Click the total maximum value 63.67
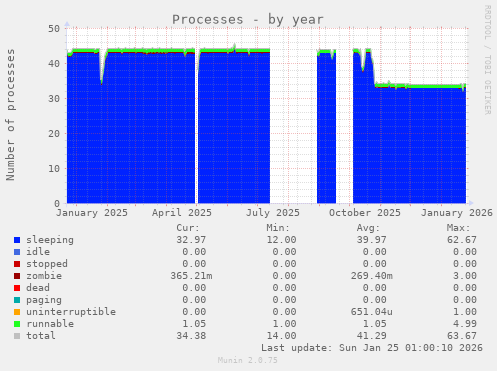Viewport: 497px width, 371px height. click(461, 336)
